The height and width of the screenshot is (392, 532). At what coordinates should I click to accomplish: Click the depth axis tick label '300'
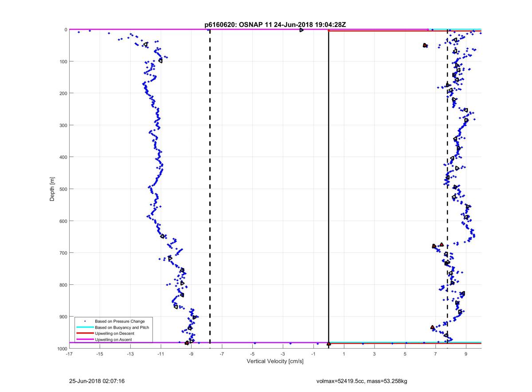pos(63,125)
